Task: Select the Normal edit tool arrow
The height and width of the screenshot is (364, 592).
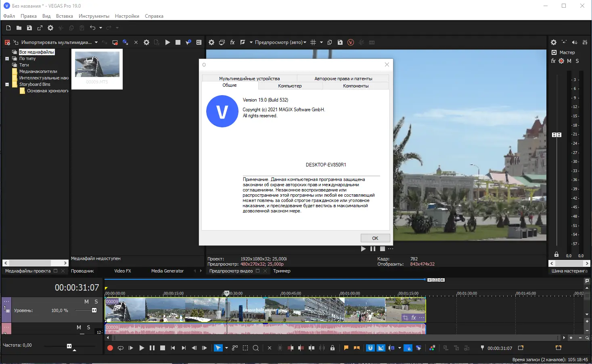Action: tap(218, 348)
